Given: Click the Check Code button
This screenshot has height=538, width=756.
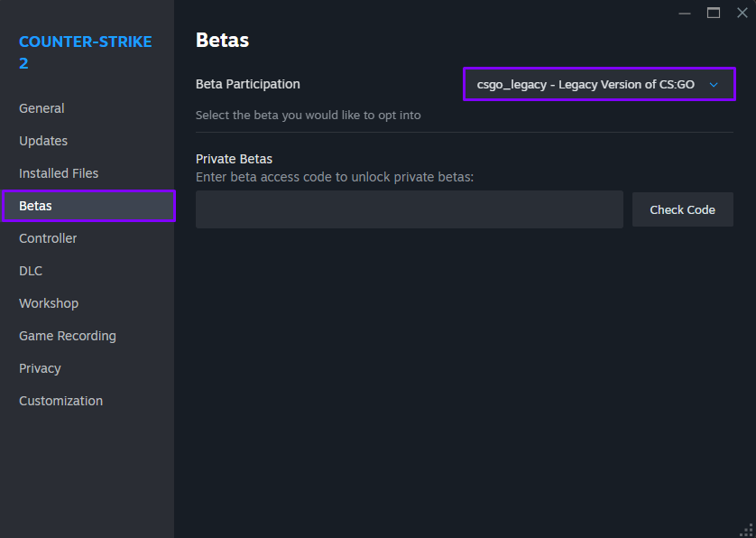Looking at the screenshot, I should click(683, 209).
